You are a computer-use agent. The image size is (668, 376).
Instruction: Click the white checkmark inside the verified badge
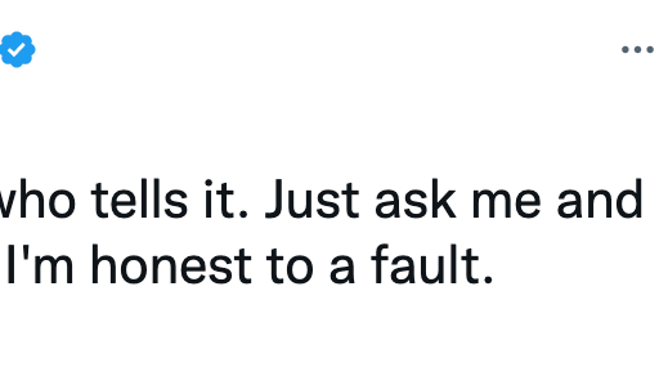(x=16, y=50)
